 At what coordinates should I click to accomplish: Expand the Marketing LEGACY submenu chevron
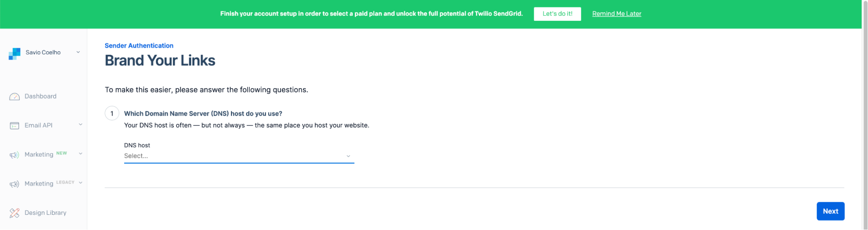(x=80, y=183)
